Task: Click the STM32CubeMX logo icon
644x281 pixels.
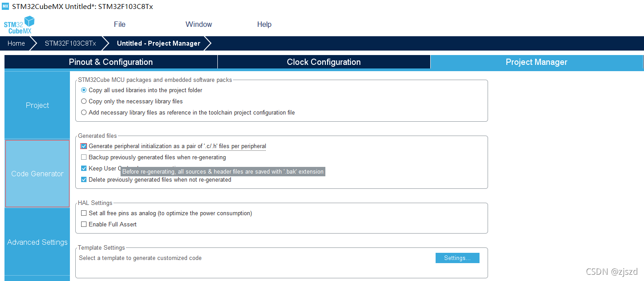Action: coord(19,25)
